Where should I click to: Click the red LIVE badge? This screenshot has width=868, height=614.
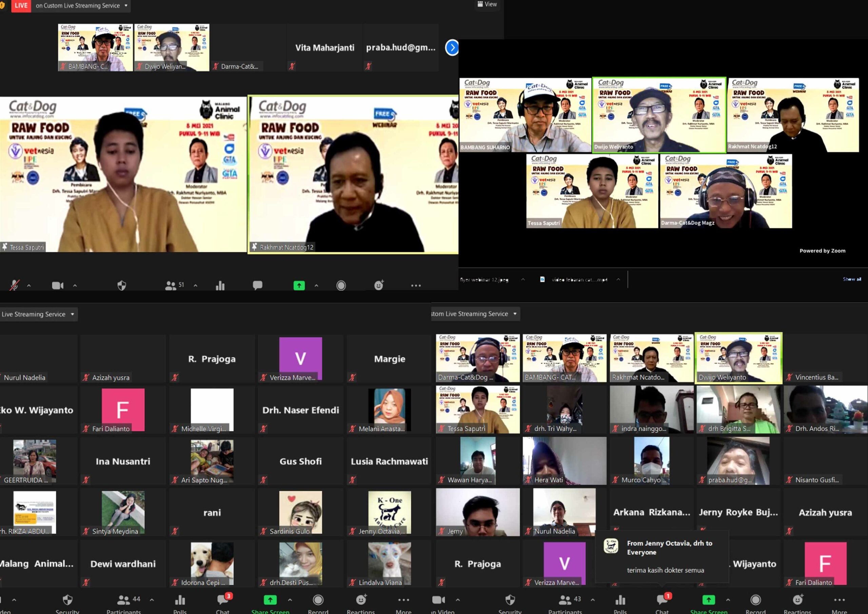point(21,6)
